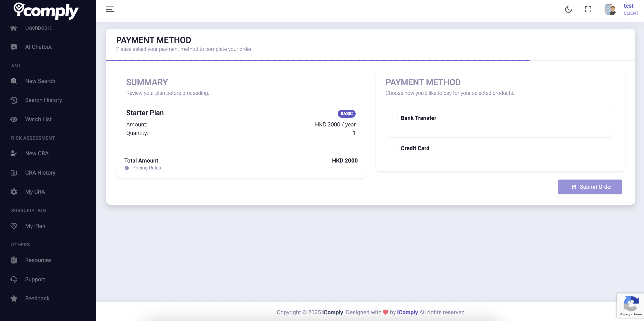
Task: Click the CLIENT role label
Action: (631, 13)
